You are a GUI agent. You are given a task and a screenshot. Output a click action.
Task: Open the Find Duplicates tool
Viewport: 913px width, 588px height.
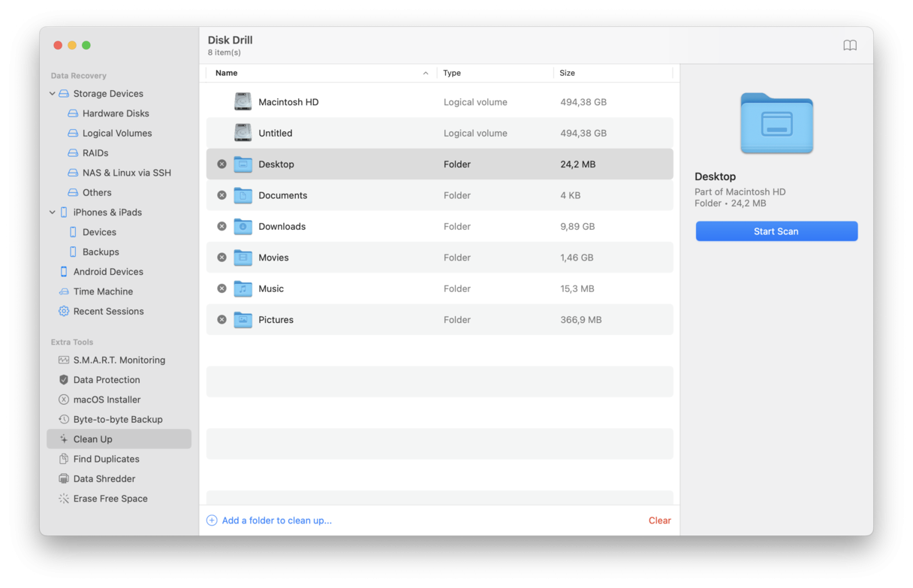pyautogui.click(x=105, y=458)
